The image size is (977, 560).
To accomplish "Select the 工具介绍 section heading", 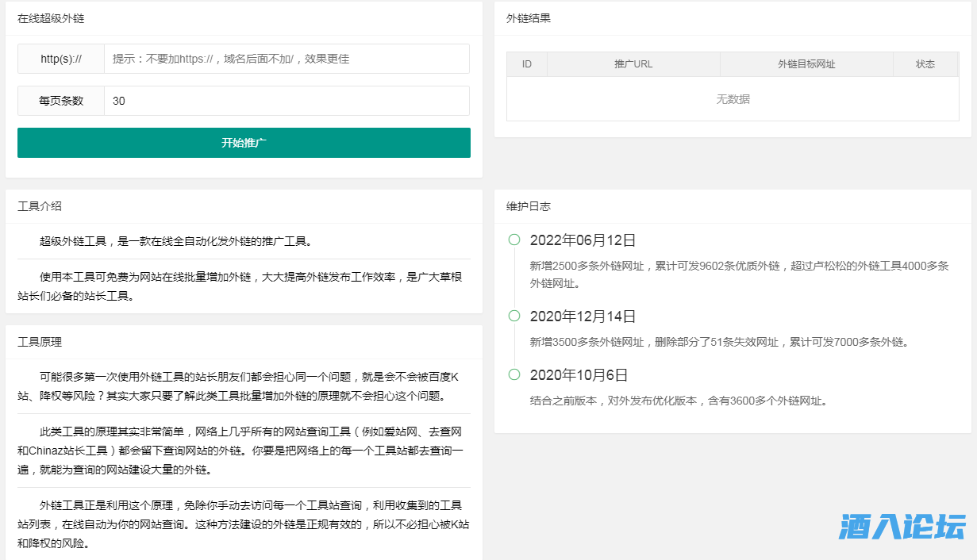I will pyautogui.click(x=40, y=206).
